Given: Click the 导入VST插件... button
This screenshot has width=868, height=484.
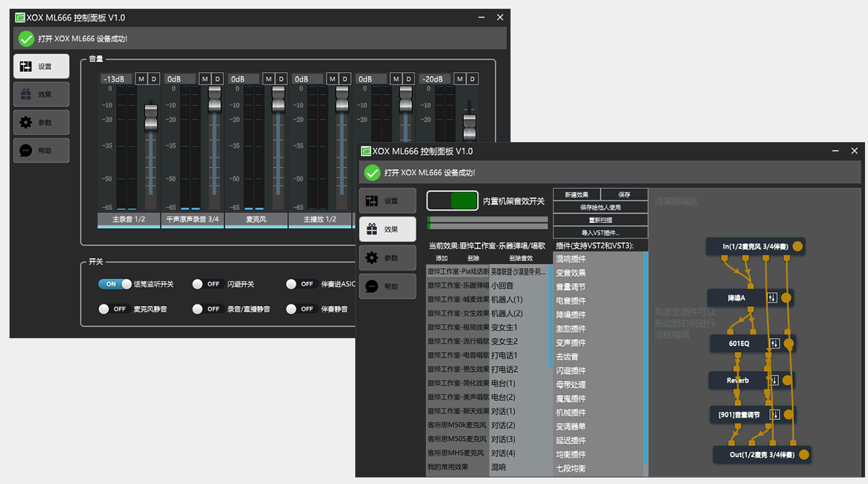Looking at the screenshot, I should (x=600, y=233).
